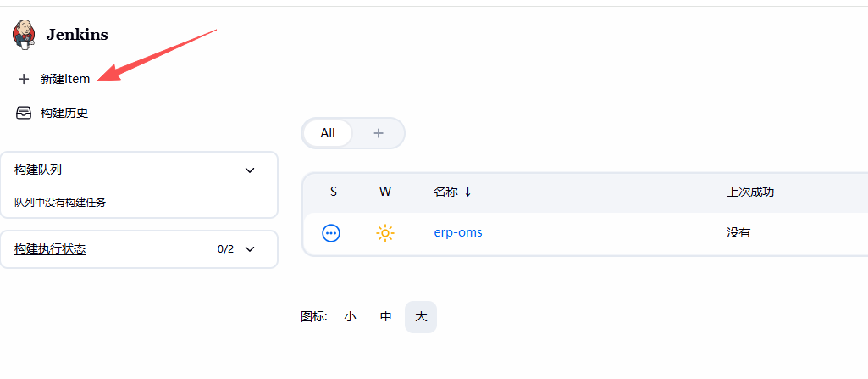Collapse the 构建执行状态 panel chevron
This screenshot has height=379, width=868.
[x=250, y=248]
